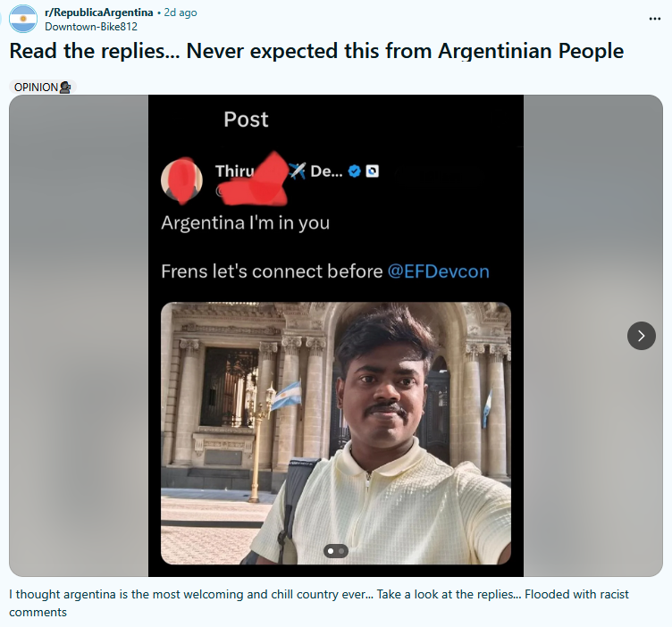Click the post body text about racist comments
The image size is (672, 627).
(319, 603)
